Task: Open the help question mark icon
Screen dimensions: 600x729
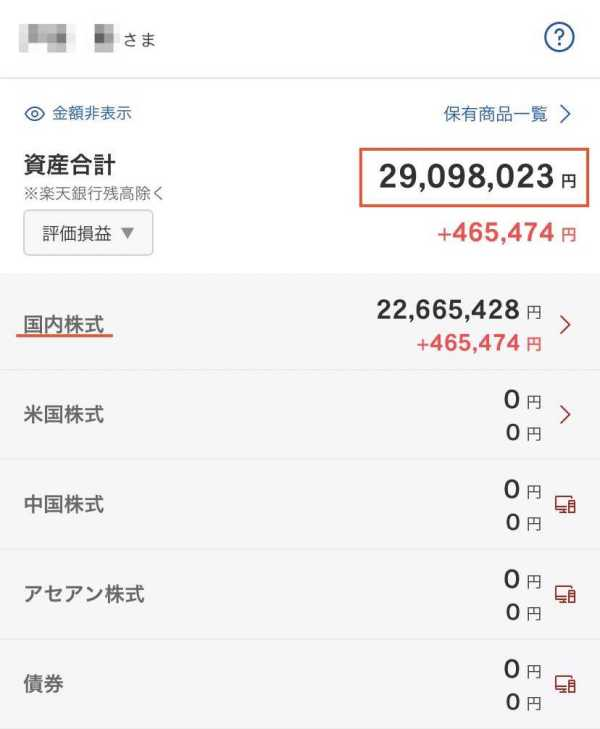Action: pos(559,37)
